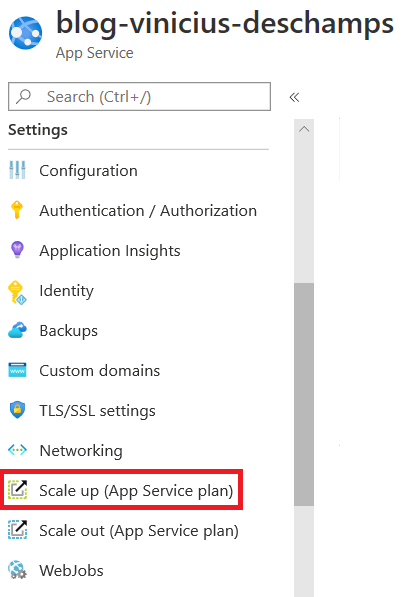Click the Application Insights lightbulb icon

tap(17, 250)
